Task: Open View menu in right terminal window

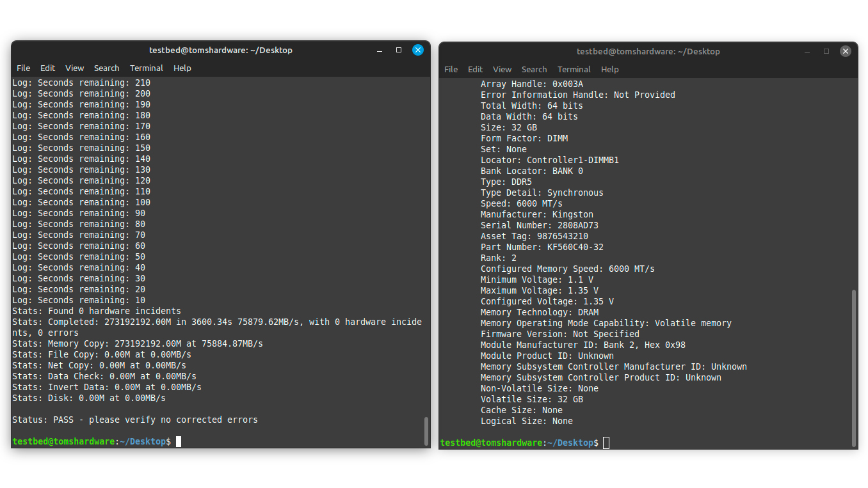Action: tap(502, 69)
